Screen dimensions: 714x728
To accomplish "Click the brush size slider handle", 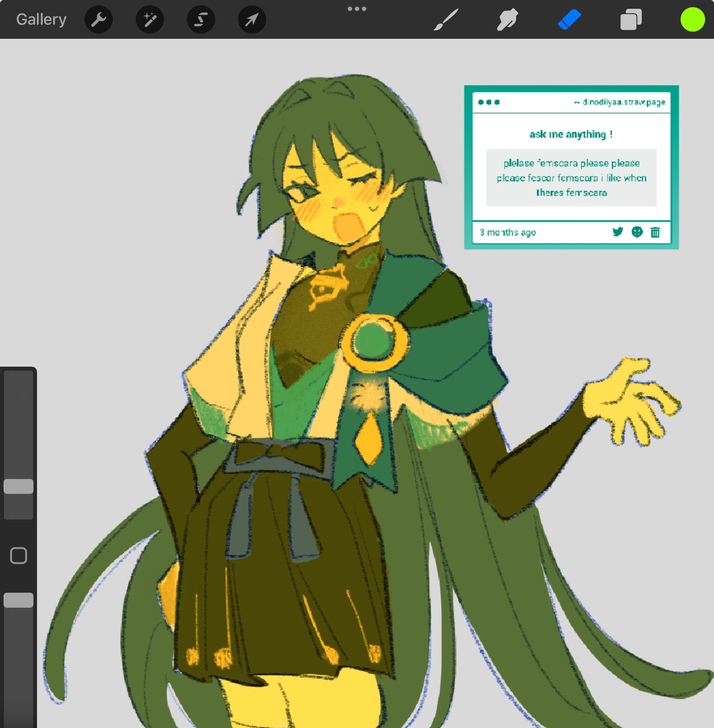I will (19, 487).
